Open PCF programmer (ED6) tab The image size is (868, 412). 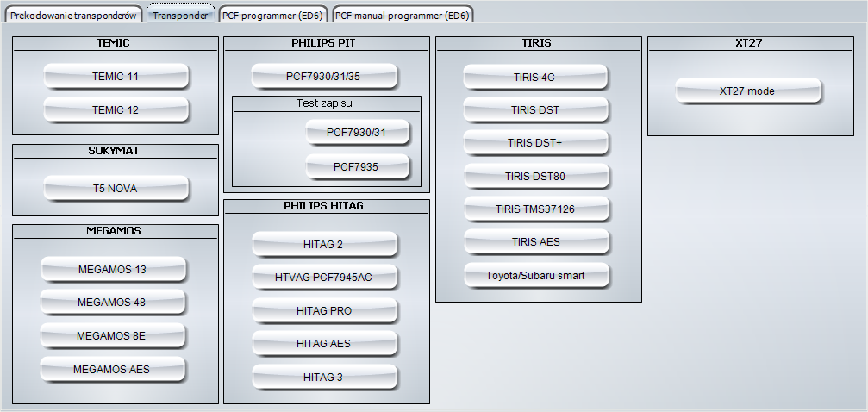tap(273, 15)
